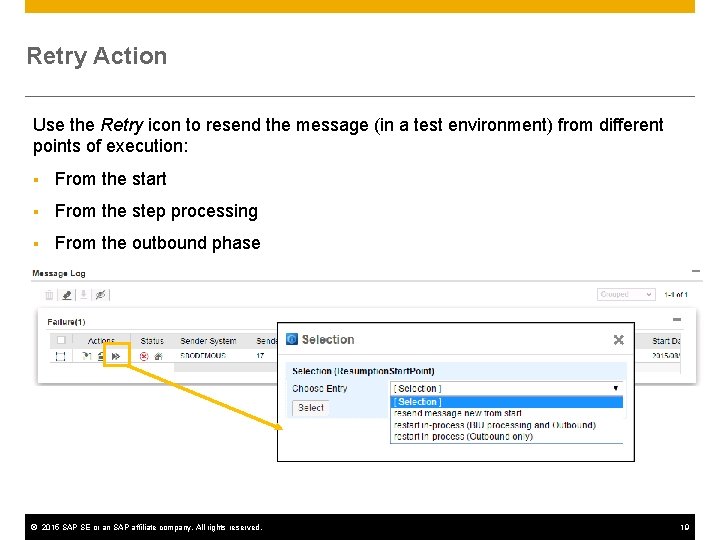Click the 'Retry Action' slide title

click(97, 56)
